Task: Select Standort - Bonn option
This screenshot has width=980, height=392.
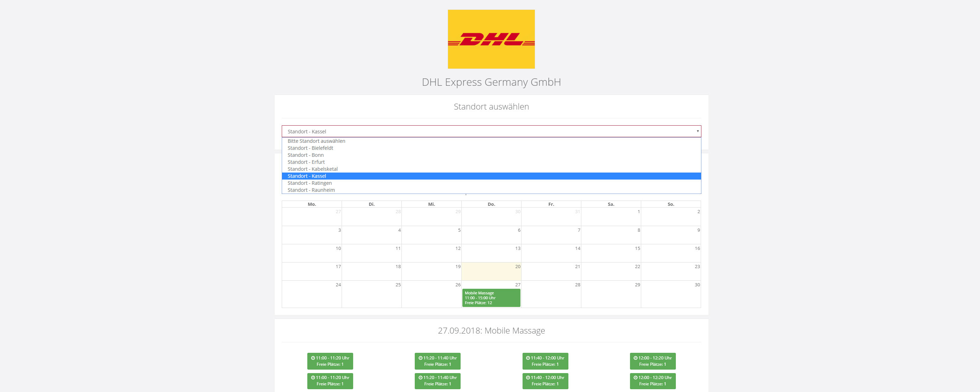Action: click(x=491, y=155)
